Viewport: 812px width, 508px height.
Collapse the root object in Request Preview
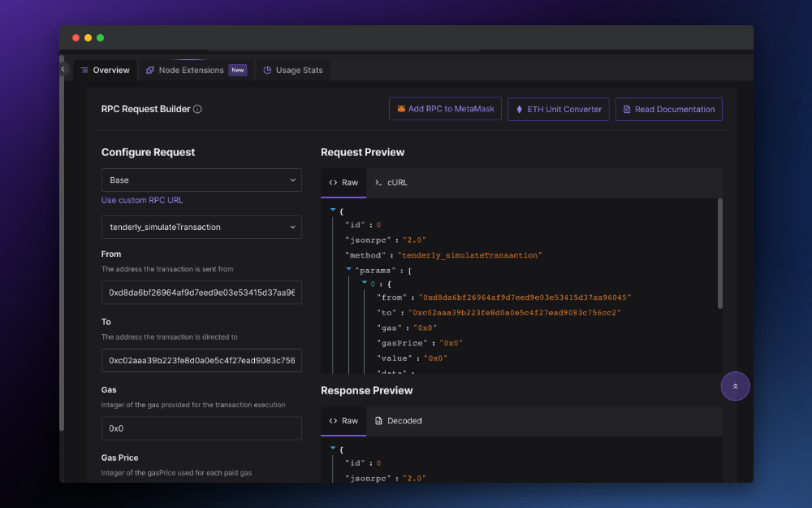click(x=333, y=211)
